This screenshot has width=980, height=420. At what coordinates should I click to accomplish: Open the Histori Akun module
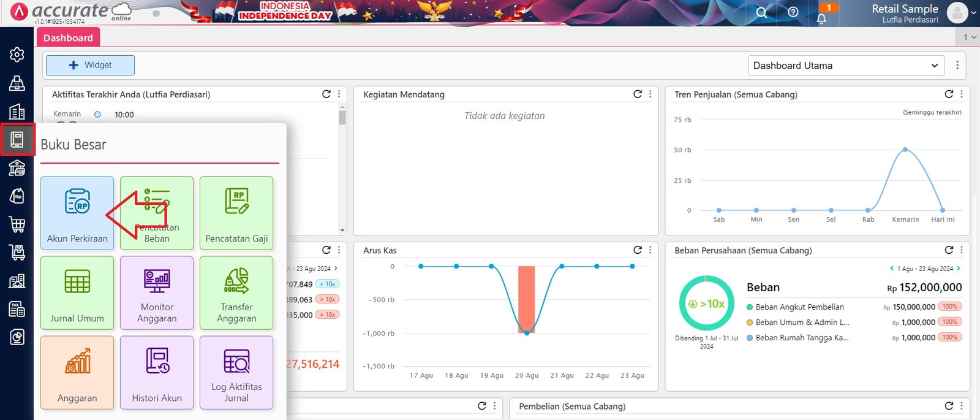pyautogui.click(x=157, y=372)
